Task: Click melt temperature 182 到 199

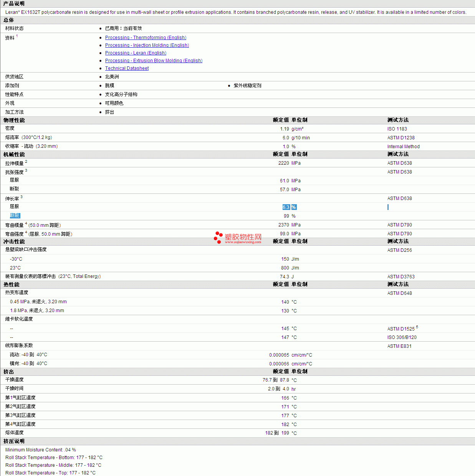Action: coord(277,433)
